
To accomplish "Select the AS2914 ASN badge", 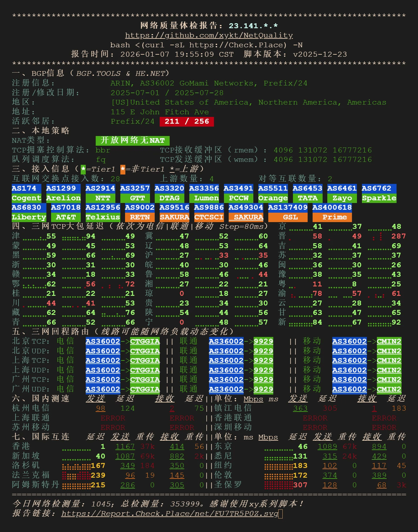I will (100, 188).
